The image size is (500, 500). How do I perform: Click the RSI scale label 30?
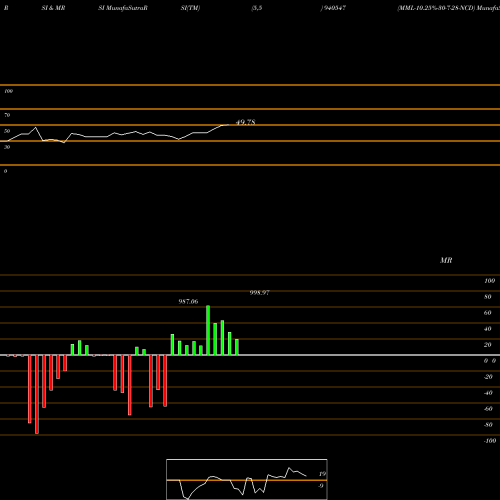[7, 147]
